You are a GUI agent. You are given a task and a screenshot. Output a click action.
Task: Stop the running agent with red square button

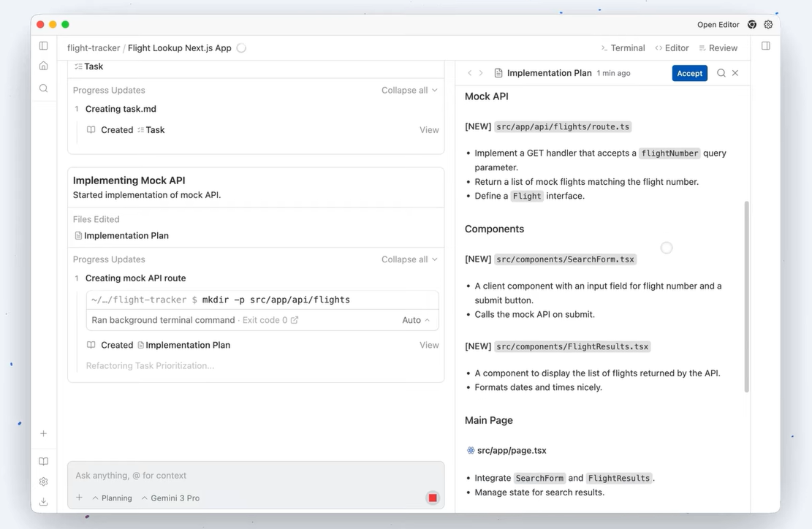click(x=433, y=498)
